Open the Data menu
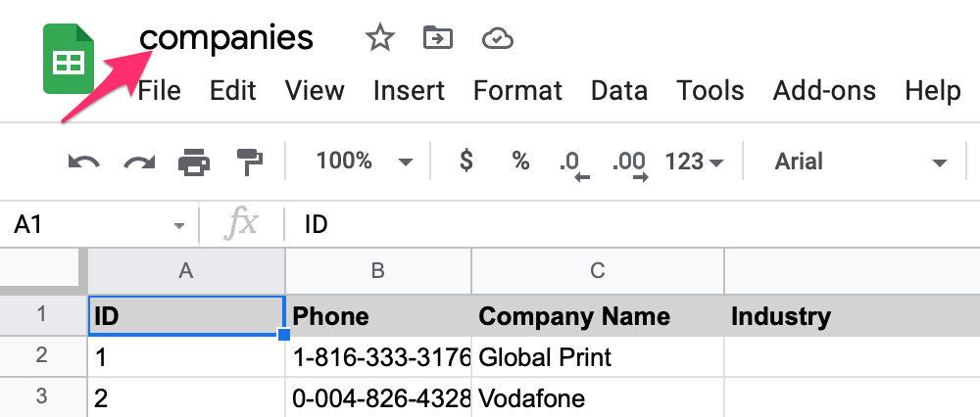The width and height of the screenshot is (980, 417). pos(618,90)
